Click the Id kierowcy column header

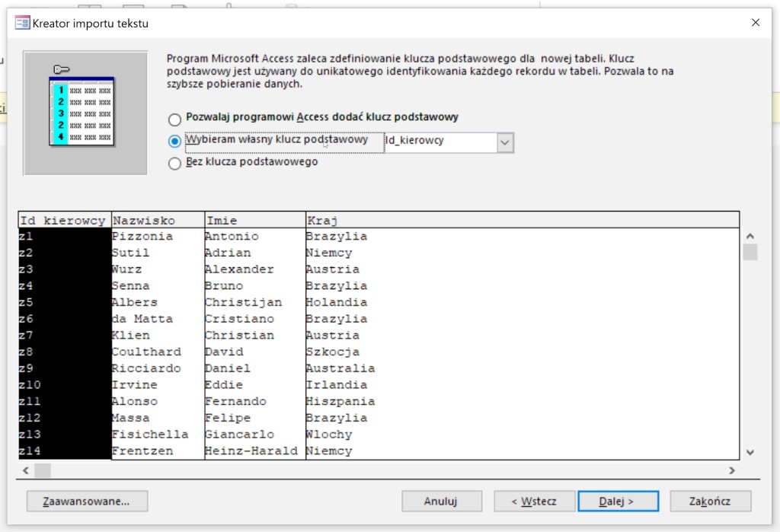click(65, 220)
